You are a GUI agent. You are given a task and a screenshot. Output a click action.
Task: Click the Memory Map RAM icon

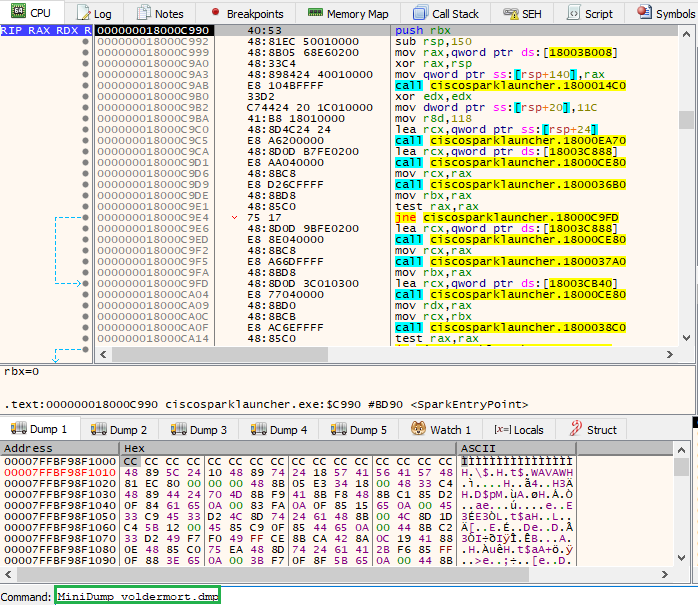click(x=315, y=12)
